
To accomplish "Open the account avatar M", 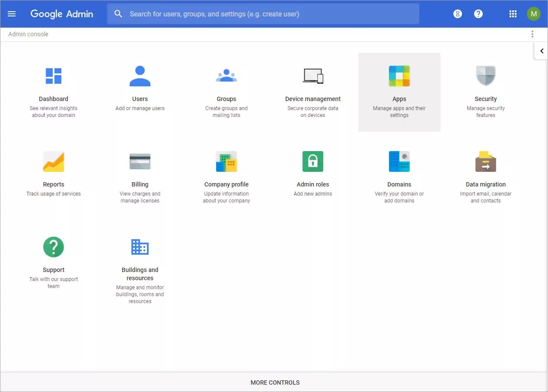I will (x=534, y=14).
